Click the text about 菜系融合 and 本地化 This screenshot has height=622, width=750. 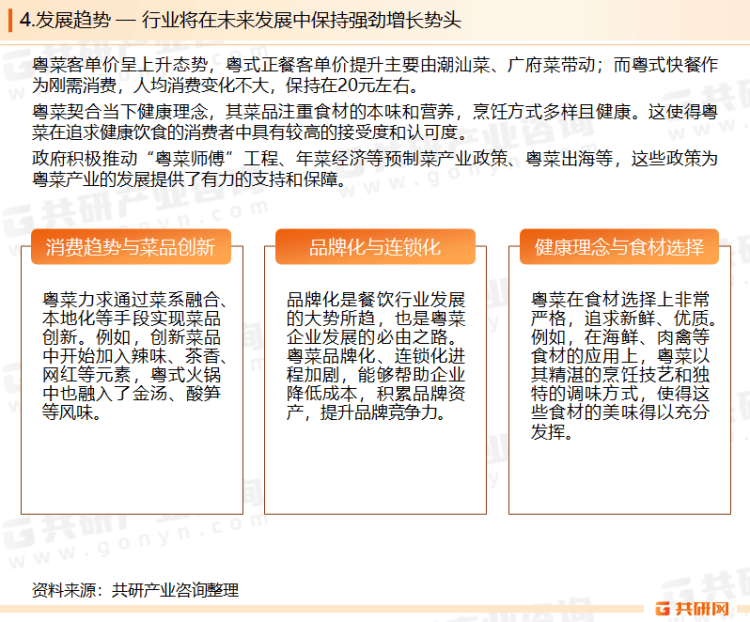134,356
